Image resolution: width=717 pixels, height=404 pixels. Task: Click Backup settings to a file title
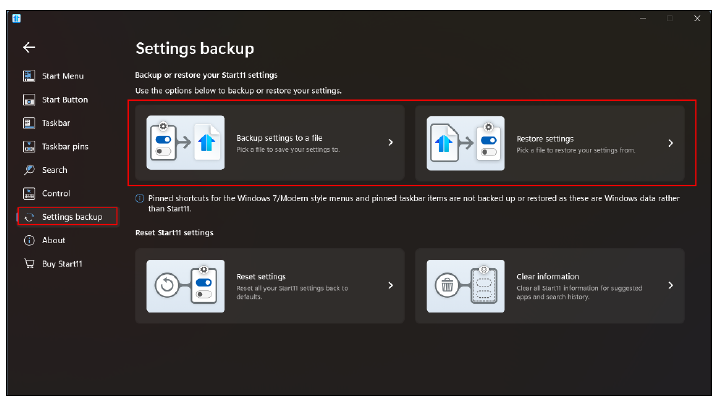279,138
